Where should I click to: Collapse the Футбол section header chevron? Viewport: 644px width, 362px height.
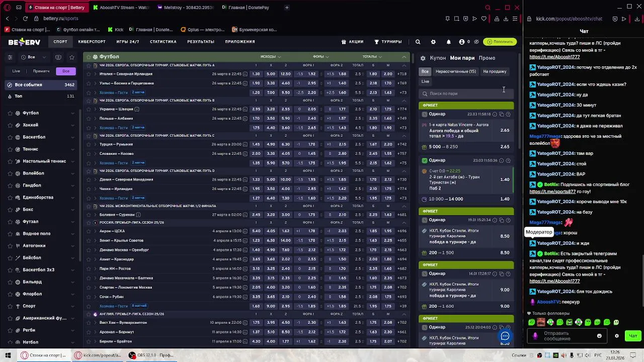pyautogui.click(x=404, y=57)
